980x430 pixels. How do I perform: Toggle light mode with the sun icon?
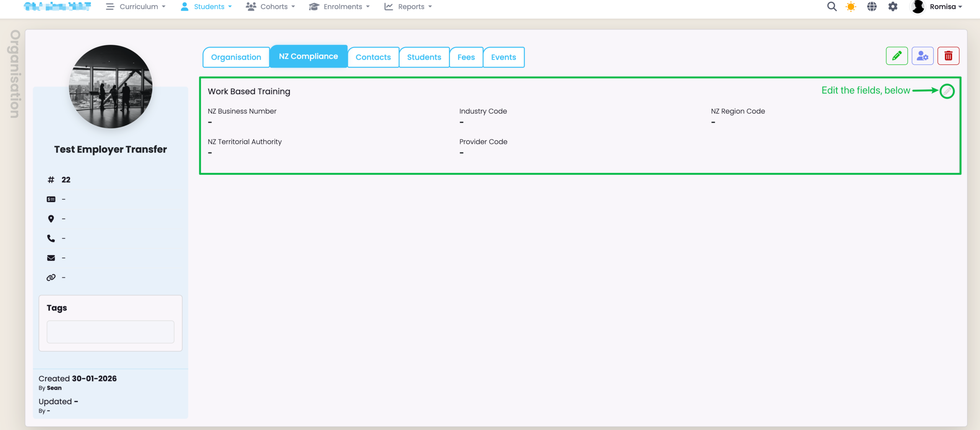click(x=851, y=7)
